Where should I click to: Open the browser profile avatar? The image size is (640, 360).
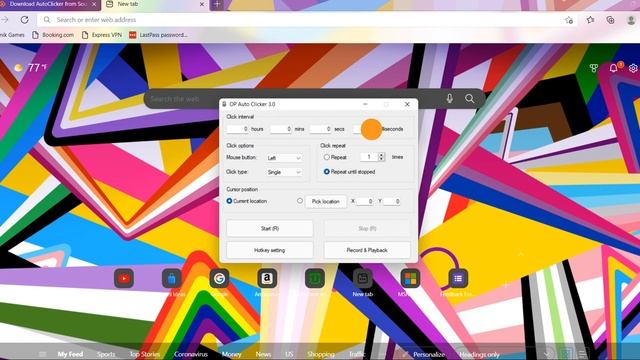pos(631,20)
